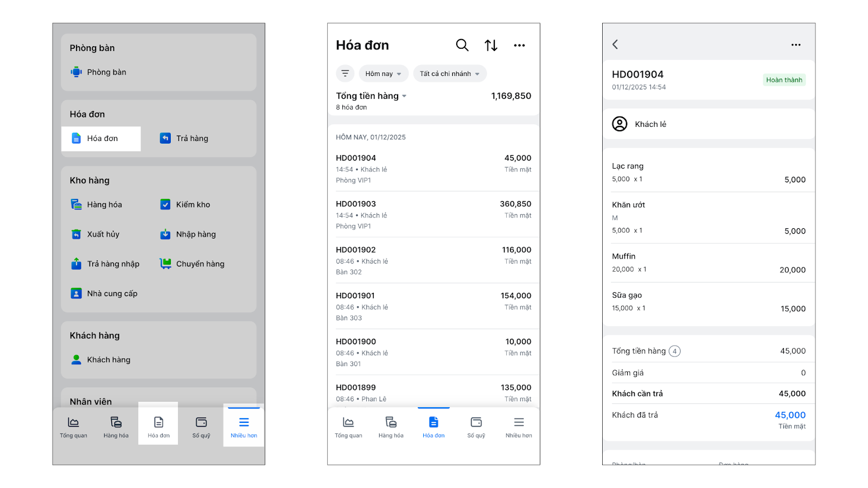Open Trả hàng in the menu panel
This screenshot has width=868, height=488.
(x=184, y=138)
